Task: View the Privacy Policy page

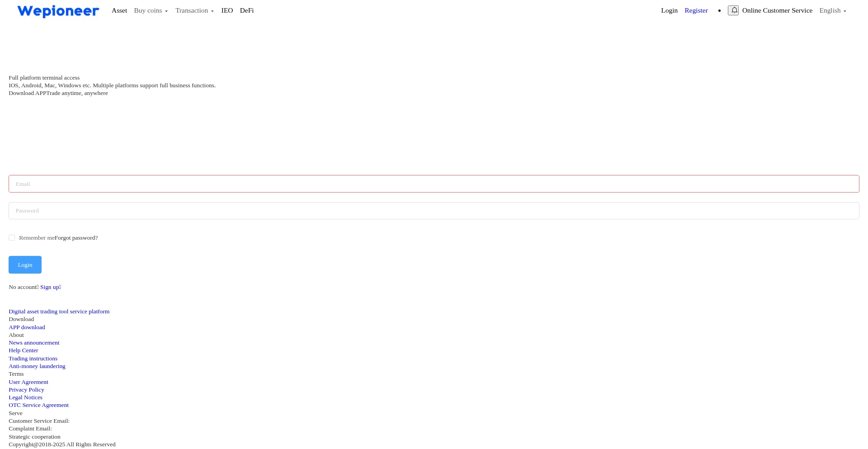Action: click(26, 390)
